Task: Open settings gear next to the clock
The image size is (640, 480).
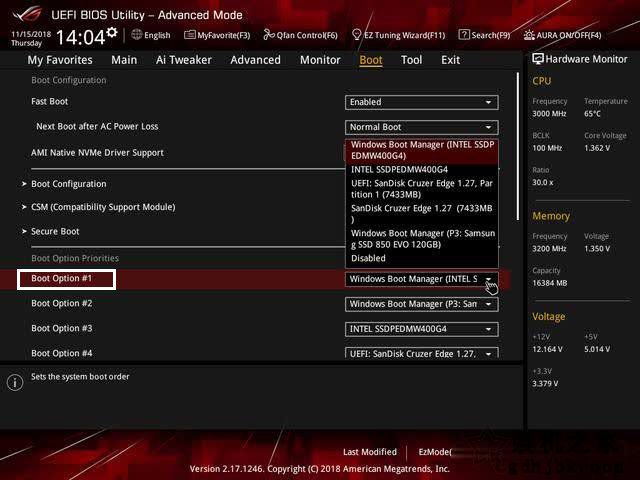Action: [x=112, y=32]
